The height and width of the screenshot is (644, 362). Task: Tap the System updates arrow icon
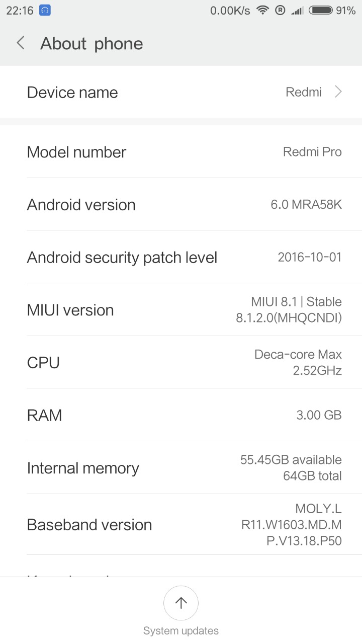[x=181, y=603]
